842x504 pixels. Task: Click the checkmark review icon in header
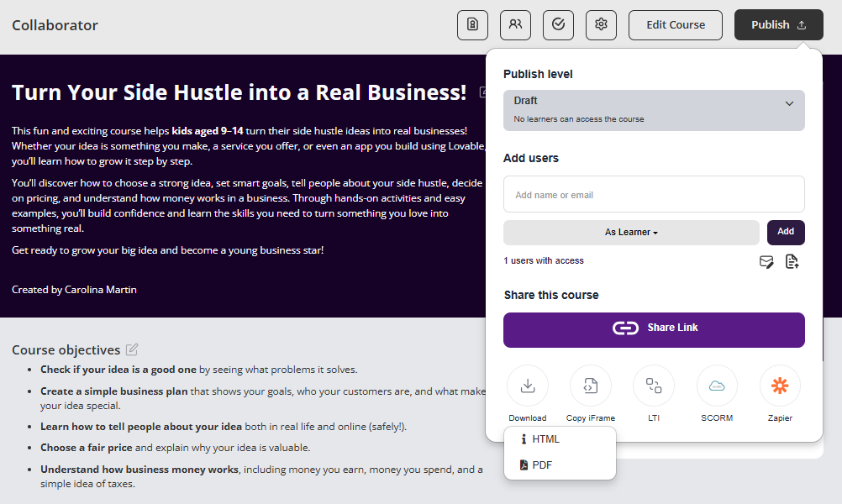pyautogui.click(x=558, y=25)
